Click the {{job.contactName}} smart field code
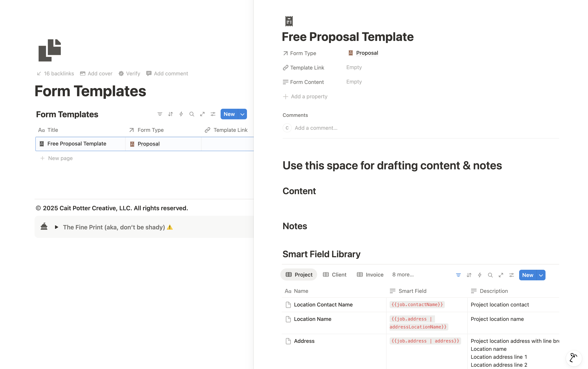 pyautogui.click(x=417, y=305)
